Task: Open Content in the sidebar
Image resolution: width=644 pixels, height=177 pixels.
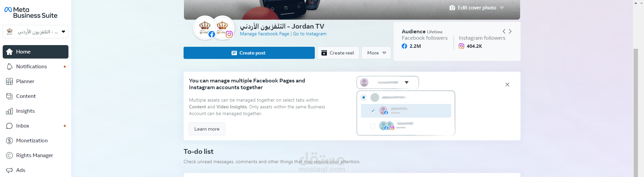Action: coord(36,96)
